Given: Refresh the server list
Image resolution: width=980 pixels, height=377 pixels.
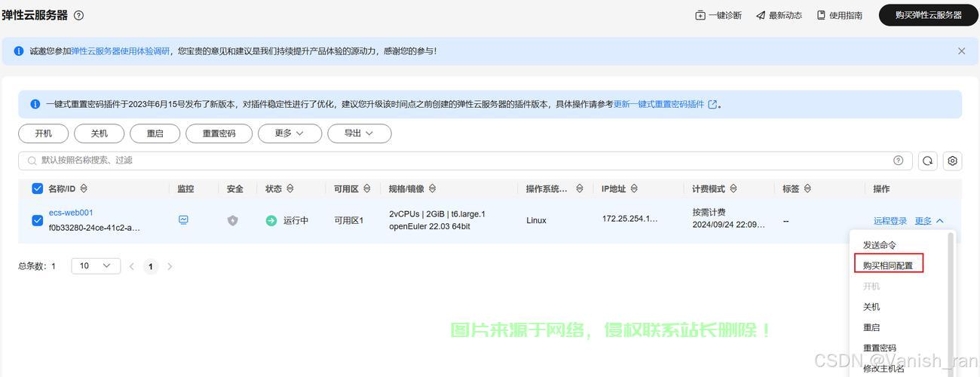Looking at the screenshot, I should coord(928,161).
